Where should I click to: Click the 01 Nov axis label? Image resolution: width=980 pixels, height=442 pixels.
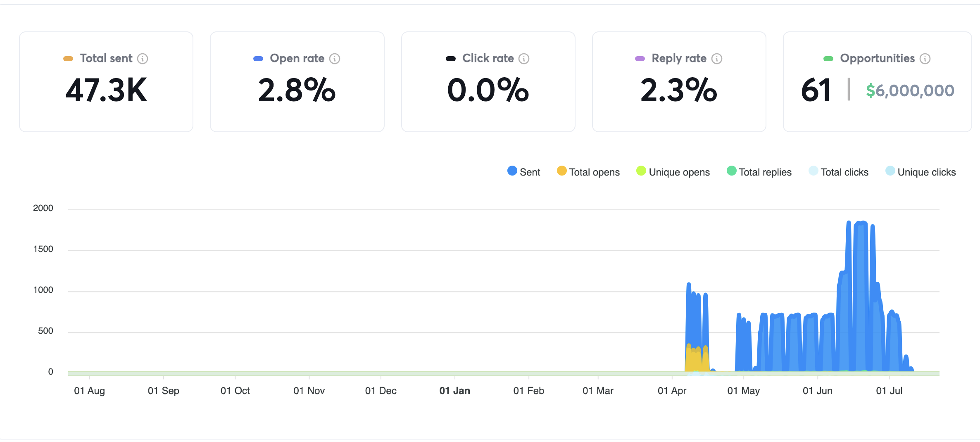tap(309, 391)
